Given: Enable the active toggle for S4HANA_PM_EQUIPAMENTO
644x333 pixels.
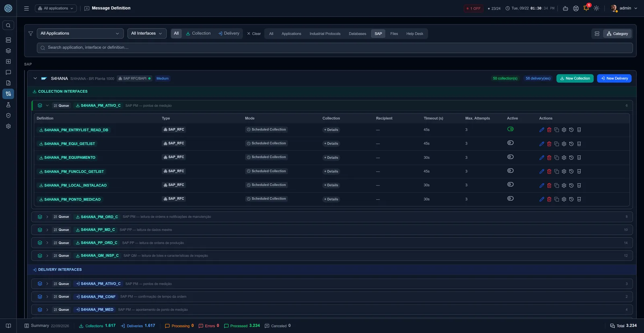Looking at the screenshot, I should pos(510,157).
